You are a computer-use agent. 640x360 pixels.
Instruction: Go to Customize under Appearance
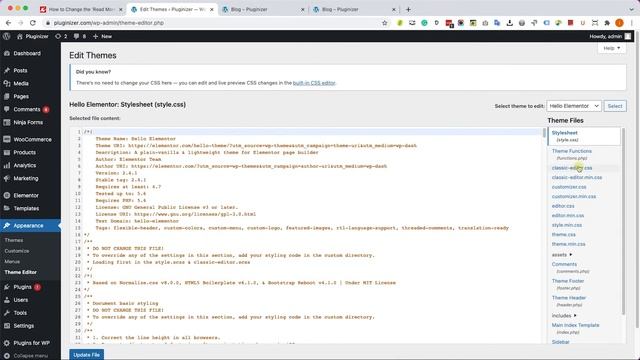click(17, 251)
